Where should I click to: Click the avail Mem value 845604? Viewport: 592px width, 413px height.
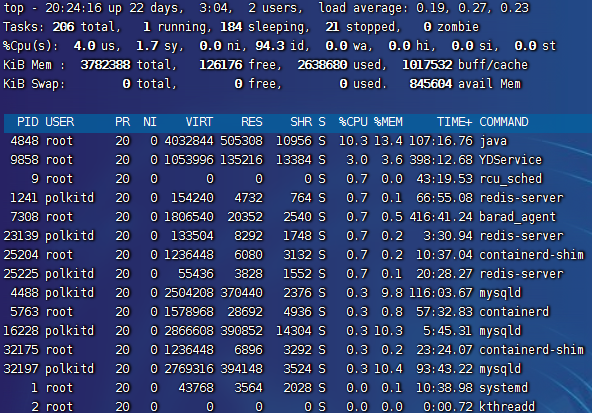[x=430, y=84]
